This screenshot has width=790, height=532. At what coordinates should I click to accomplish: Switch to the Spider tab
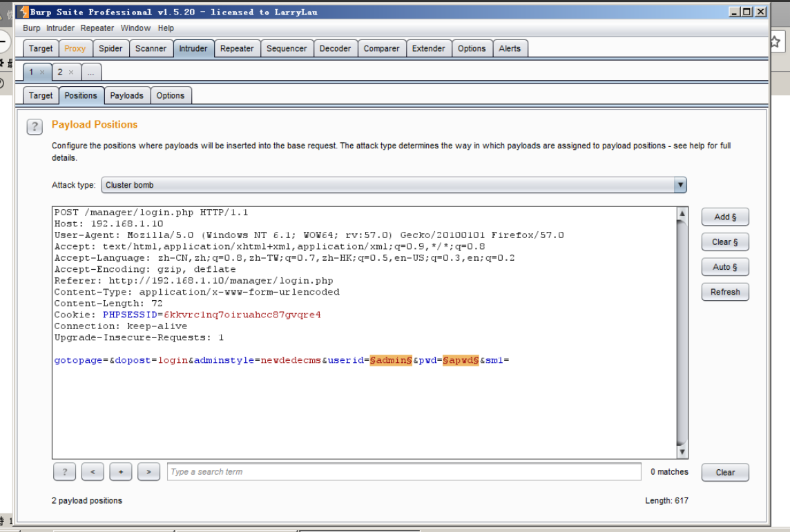(110, 48)
